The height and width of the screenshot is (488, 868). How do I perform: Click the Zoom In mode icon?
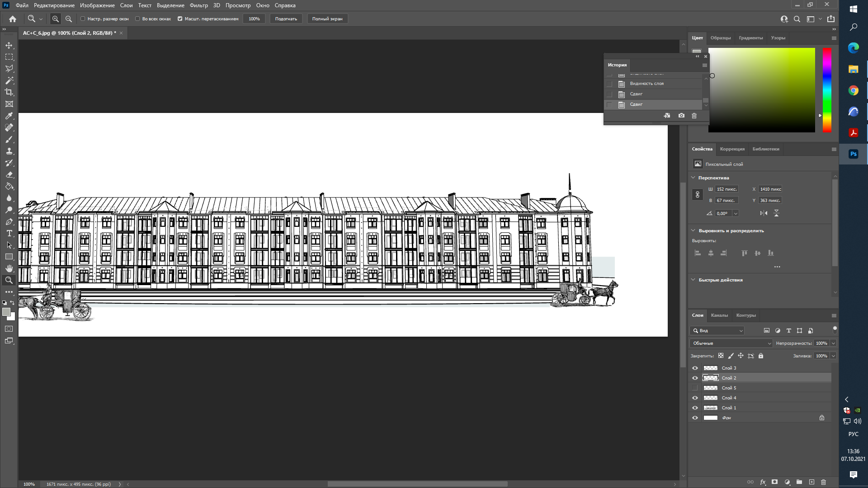[x=56, y=19]
